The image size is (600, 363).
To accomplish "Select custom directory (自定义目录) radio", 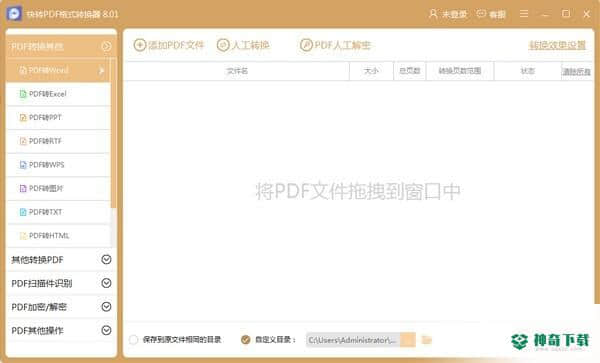I will pos(246,340).
